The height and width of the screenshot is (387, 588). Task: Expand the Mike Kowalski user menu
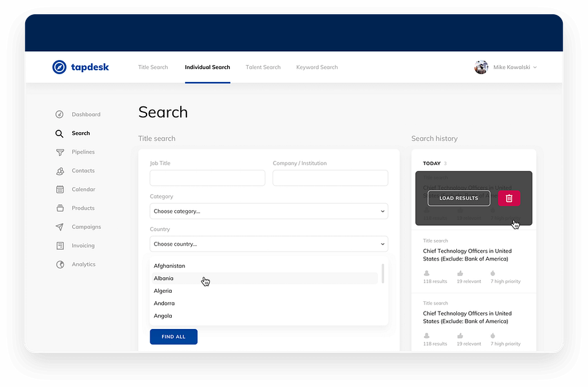534,68
